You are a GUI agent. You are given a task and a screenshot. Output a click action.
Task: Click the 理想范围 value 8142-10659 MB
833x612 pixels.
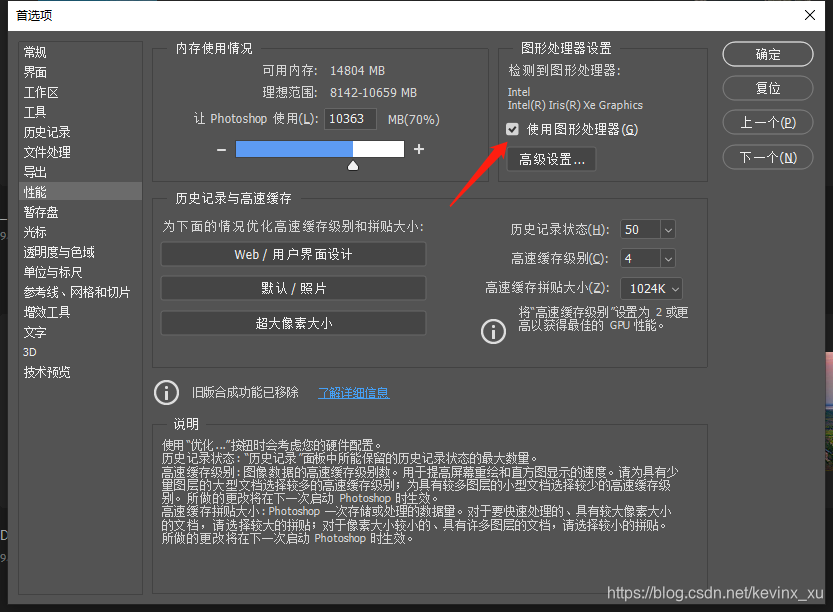point(373,93)
